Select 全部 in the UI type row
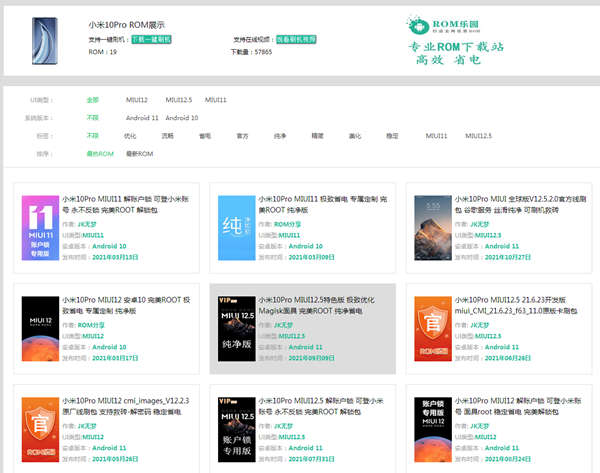 pos(93,100)
